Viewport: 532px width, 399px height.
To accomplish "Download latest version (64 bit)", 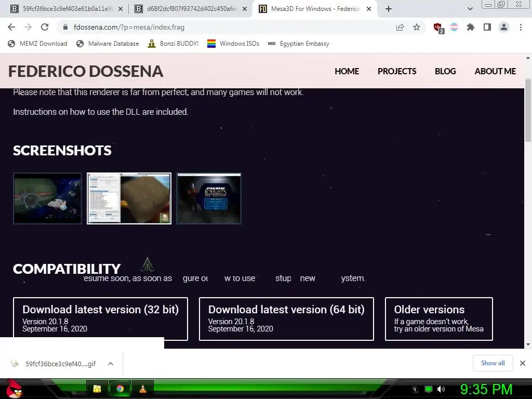I will pyautogui.click(x=286, y=318).
